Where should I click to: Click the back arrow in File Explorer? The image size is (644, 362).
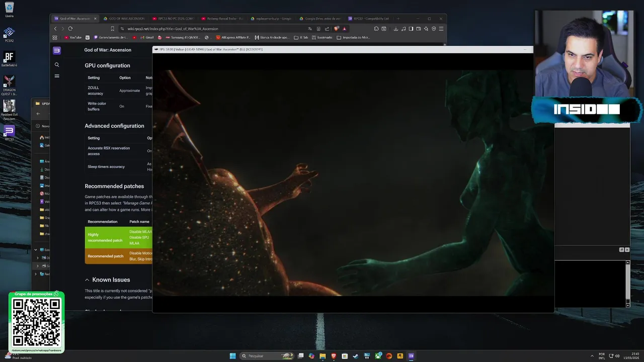(x=38, y=114)
